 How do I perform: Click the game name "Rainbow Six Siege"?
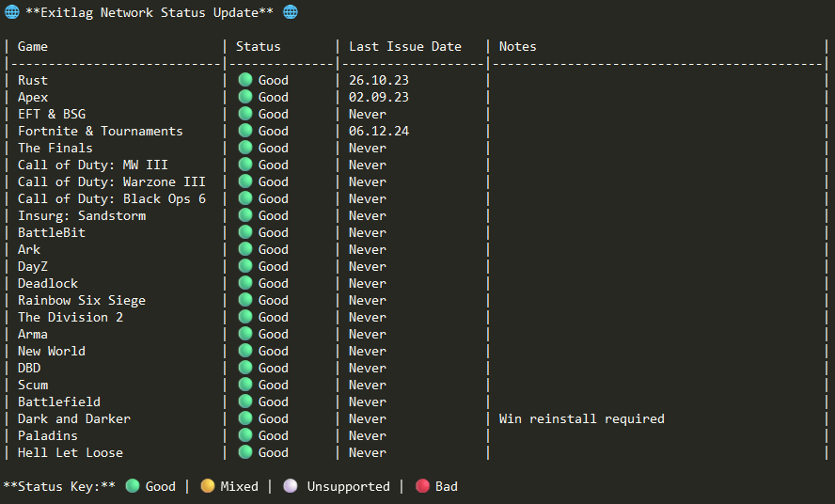(82, 301)
